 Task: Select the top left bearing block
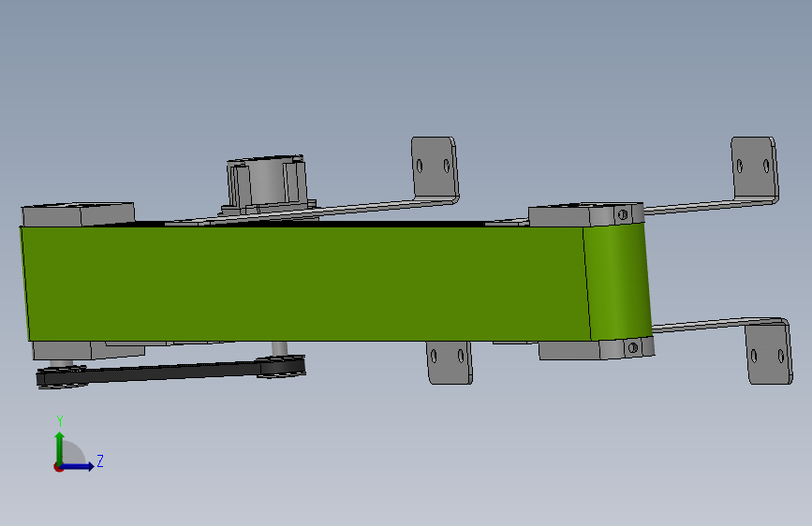[78, 214]
